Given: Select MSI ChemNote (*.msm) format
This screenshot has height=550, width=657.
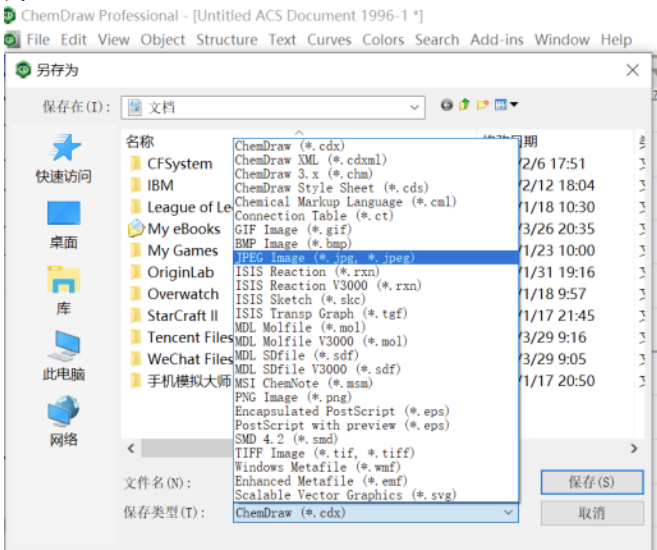Looking at the screenshot, I should pos(375,383).
